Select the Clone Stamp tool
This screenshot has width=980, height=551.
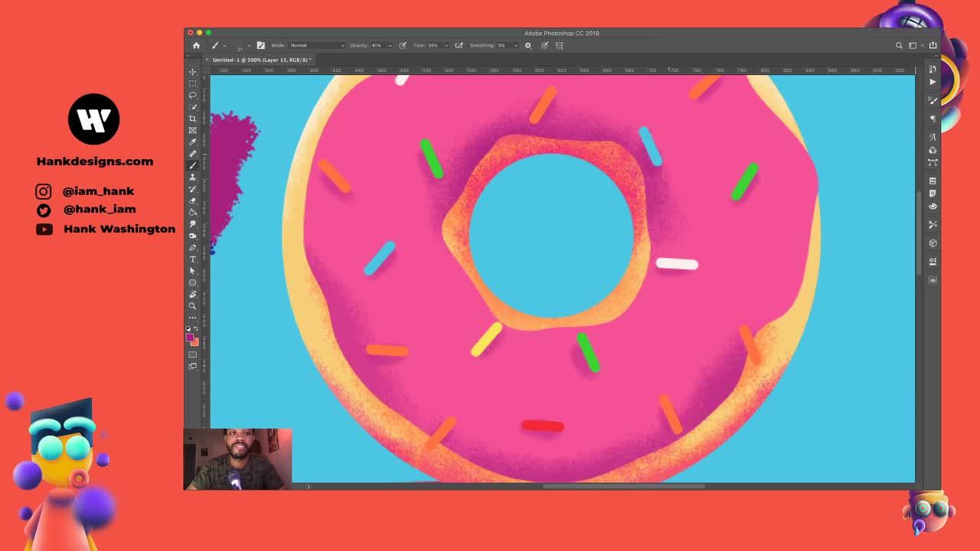[193, 177]
